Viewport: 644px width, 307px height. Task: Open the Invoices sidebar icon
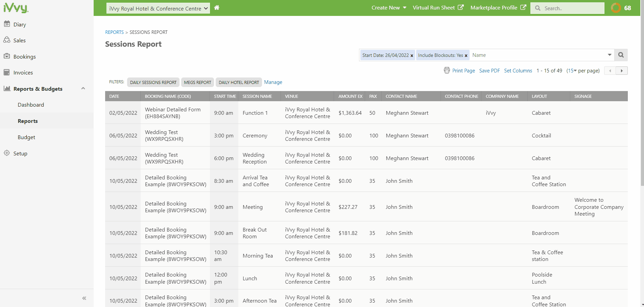click(x=7, y=72)
